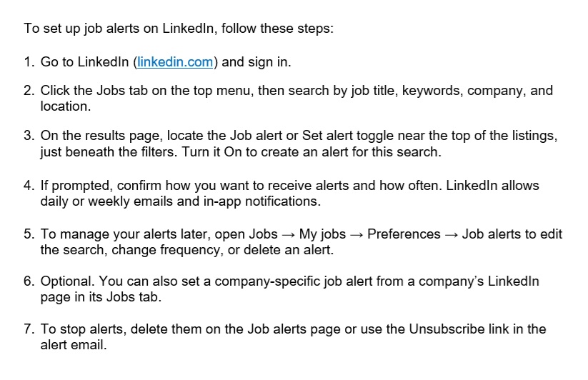Image resolution: width=588 pixels, height=380 pixels.
Task: Click list number 5 marker
Action: point(29,234)
